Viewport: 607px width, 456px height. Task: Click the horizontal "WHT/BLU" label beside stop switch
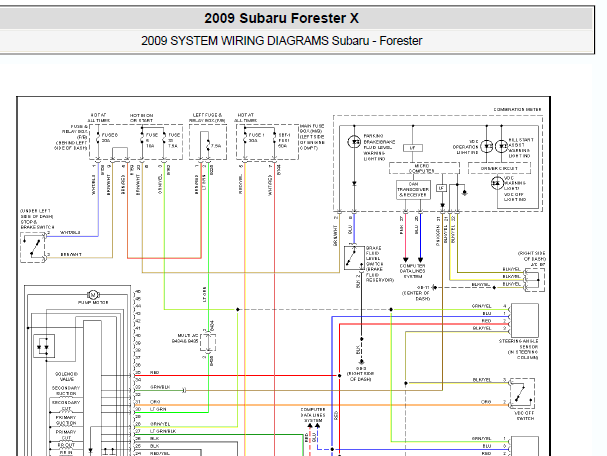70,233
